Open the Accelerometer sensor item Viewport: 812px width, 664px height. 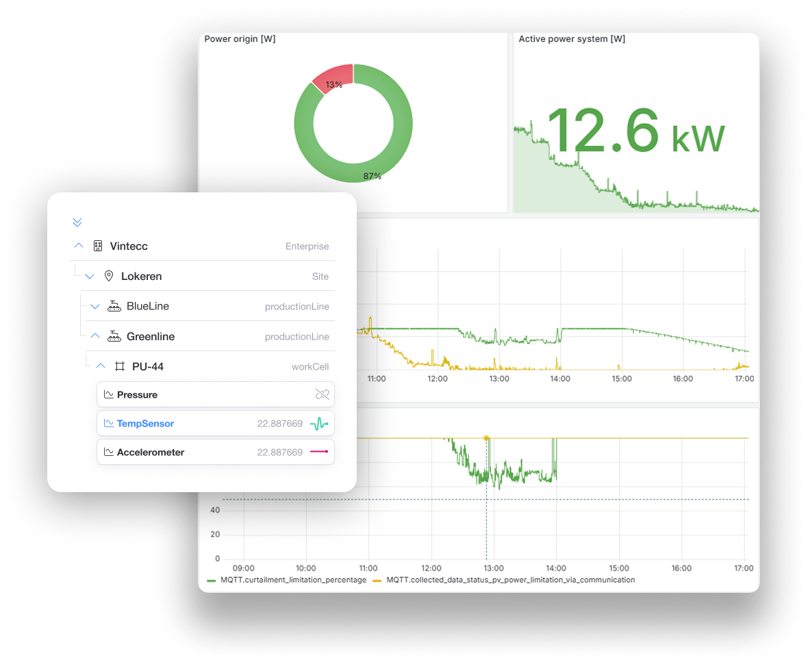point(216,452)
